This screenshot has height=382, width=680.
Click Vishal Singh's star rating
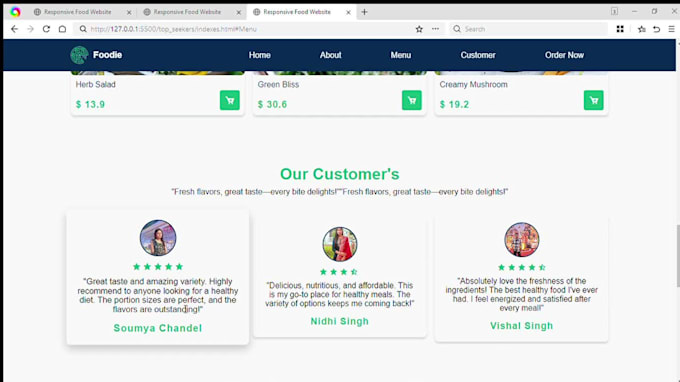pyautogui.click(x=522, y=268)
